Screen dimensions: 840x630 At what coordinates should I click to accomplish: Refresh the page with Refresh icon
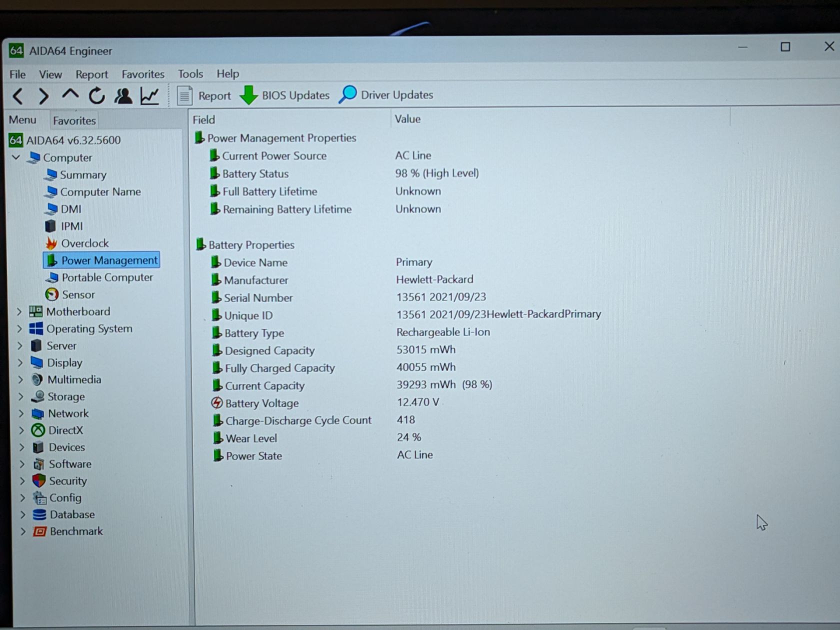point(96,95)
